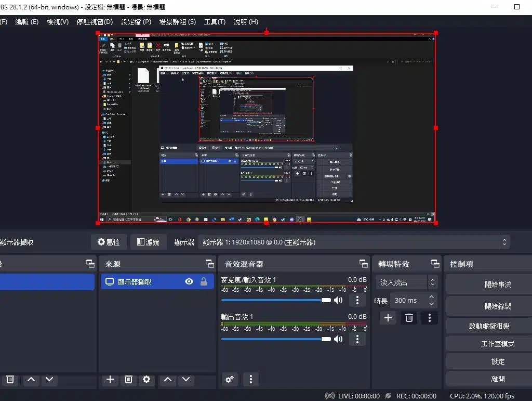Open the 麥克風/輸入音效 1 options three-dot menu

pyautogui.click(x=357, y=300)
